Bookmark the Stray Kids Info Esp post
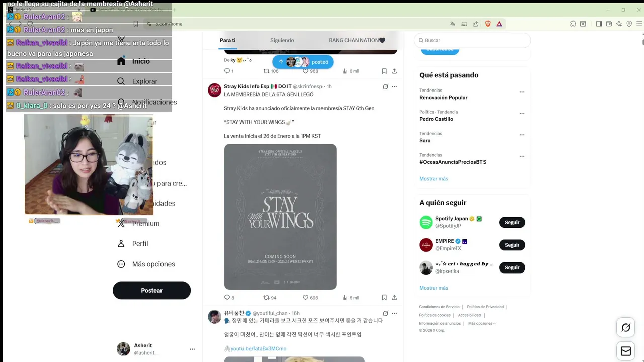The image size is (644, 362). point(384,298)
